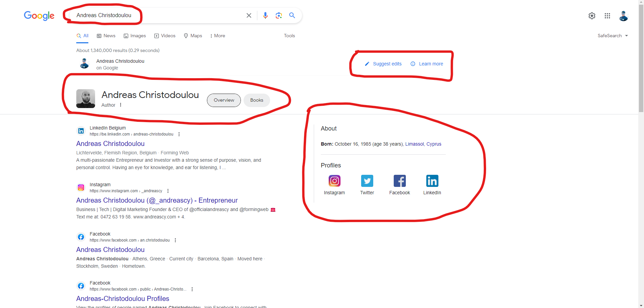This screenshot has width=644, height=308.
Task: Open more options next to Author
Action: pos(121,105)
